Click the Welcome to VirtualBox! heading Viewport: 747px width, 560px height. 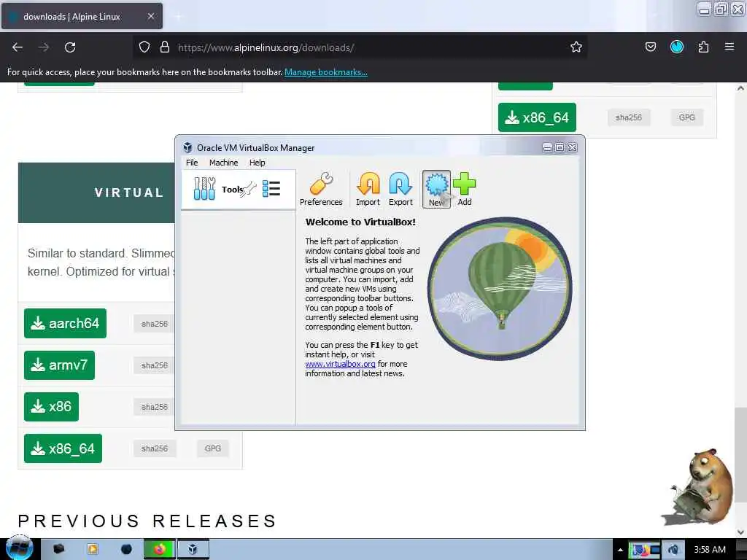(360, 222)
